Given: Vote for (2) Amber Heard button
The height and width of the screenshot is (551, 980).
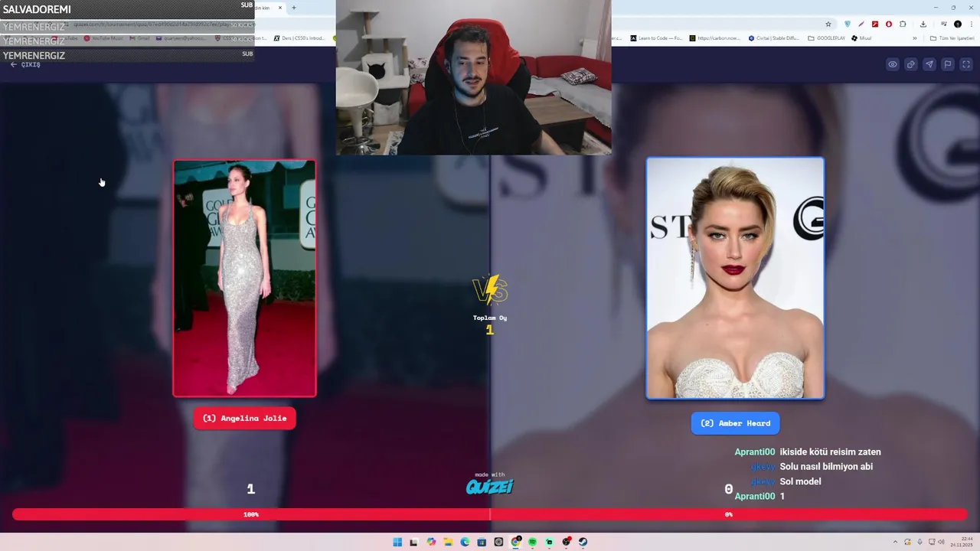Looking at the screenshot, I should [735, 423].
